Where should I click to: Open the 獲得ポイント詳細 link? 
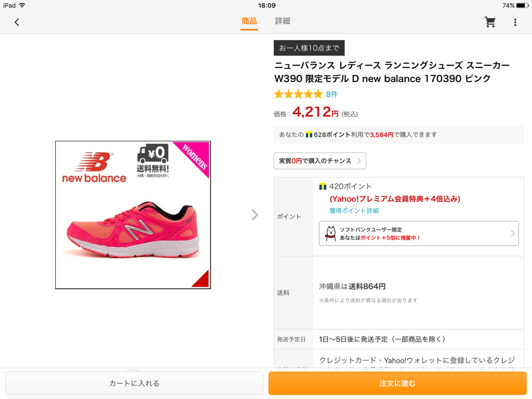354,210
